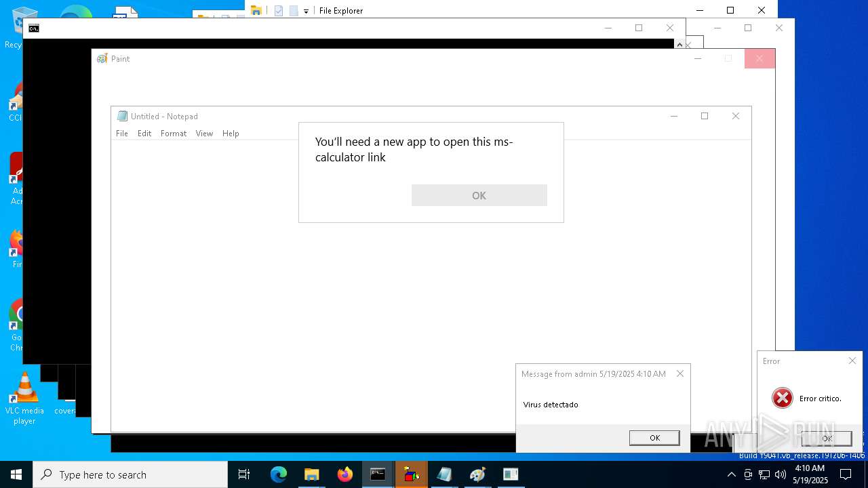Open the Notepad Format menu
868x488 pixels.
(174, 134)
